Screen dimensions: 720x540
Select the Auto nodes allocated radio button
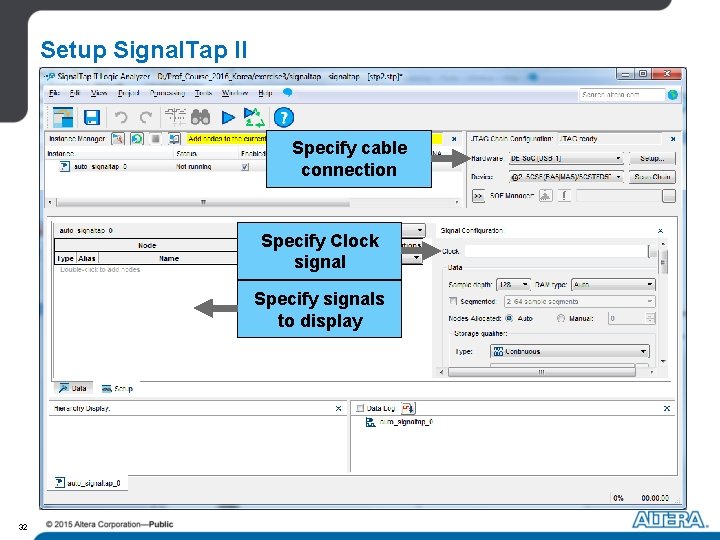pyautogui.click(x=509, y=318)
